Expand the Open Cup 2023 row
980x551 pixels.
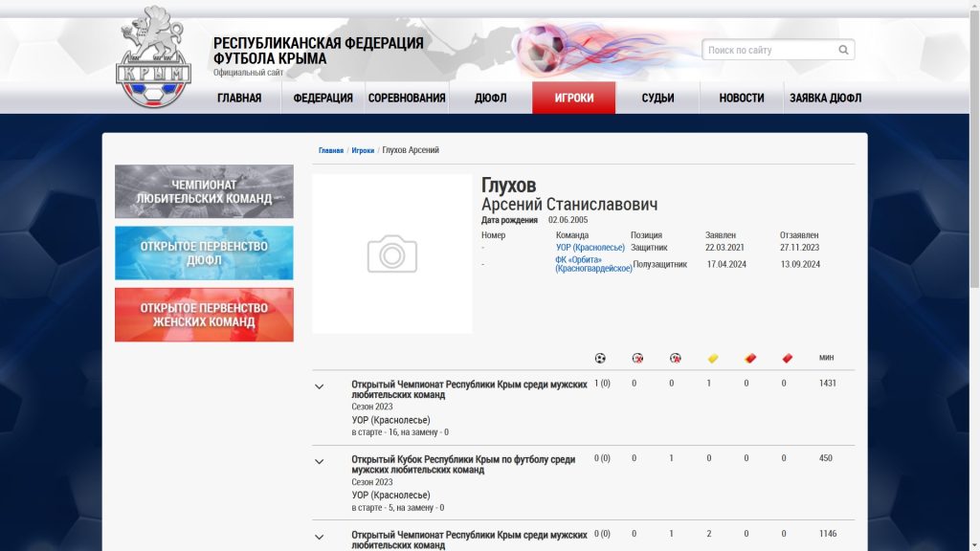[x=320, y=462]
